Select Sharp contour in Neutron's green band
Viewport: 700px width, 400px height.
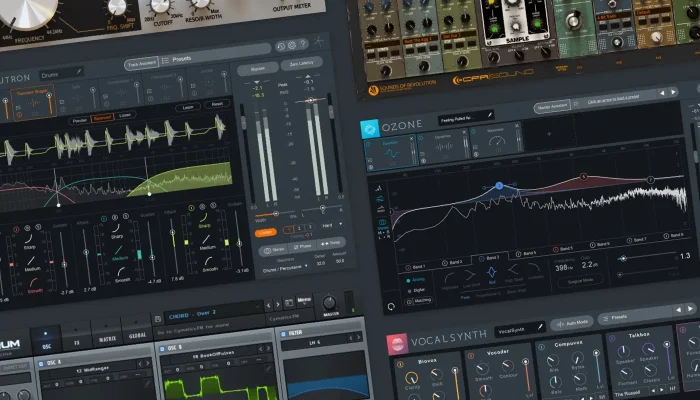tap(117, 231)
